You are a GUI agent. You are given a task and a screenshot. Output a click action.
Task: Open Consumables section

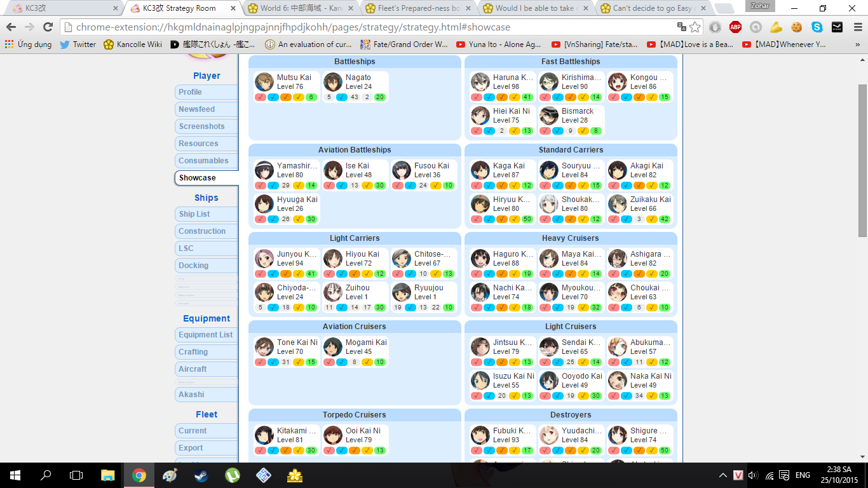(x=207, y=161)
